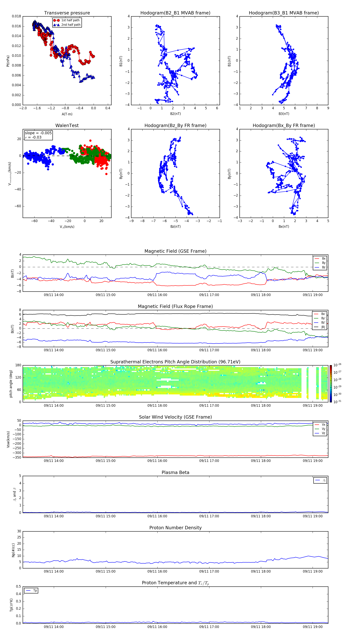351x644 pixels.
Task: Click the pitch angle colorbar
Action: 331,384
